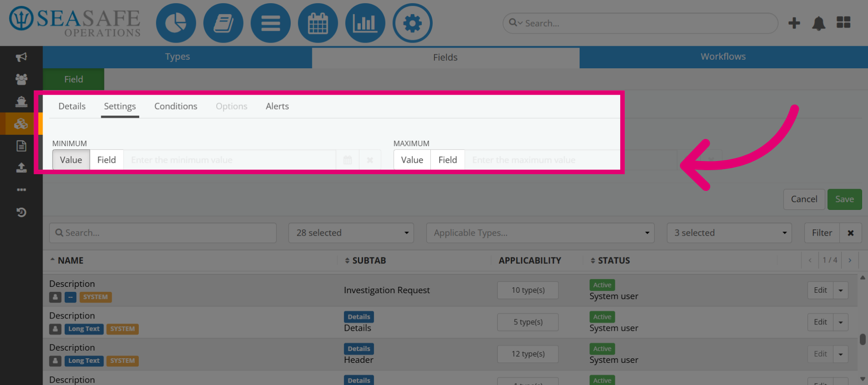The image size is (868, 385).
Task: Open the calendar icon in top bar
Action: tap(318, 23)
